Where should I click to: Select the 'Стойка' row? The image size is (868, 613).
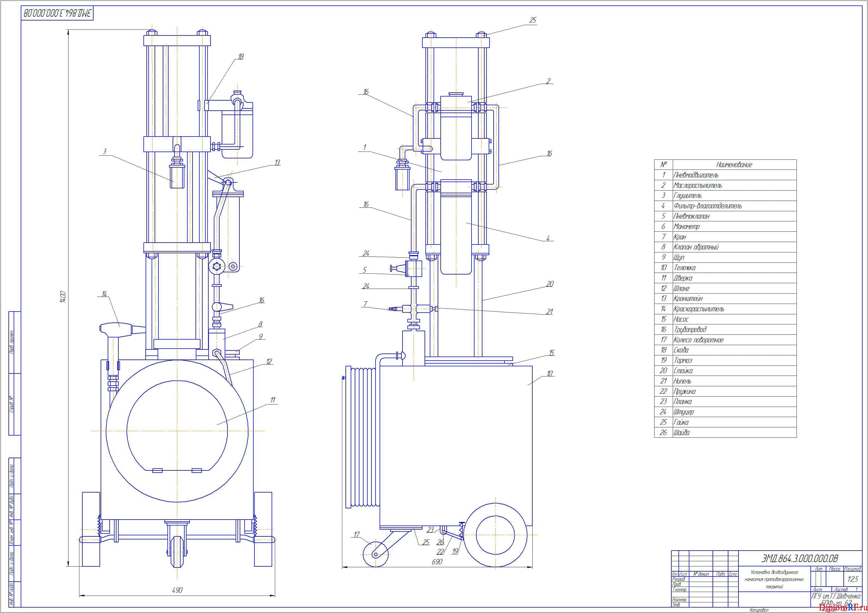(x=725, y=371)
